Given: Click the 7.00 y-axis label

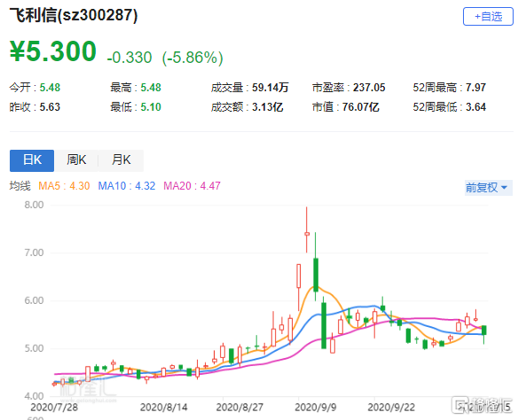Looking at the screenshot, I should tap(34, 253).
